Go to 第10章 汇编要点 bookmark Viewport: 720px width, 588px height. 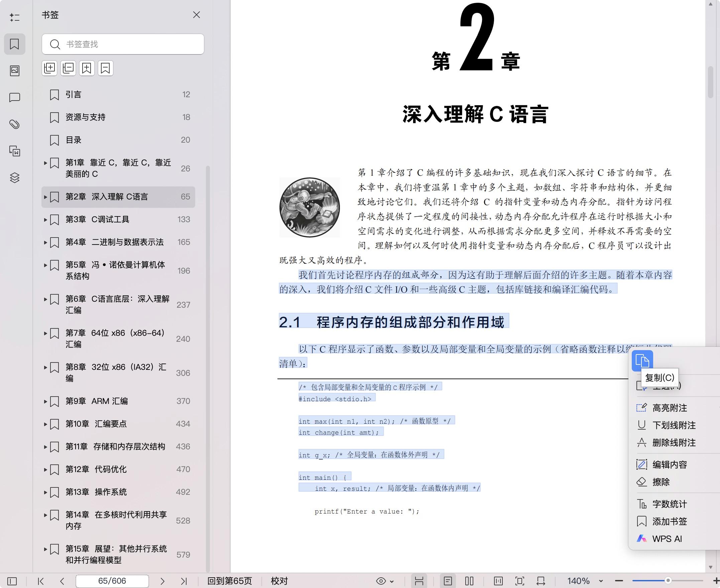pos(118,424)
